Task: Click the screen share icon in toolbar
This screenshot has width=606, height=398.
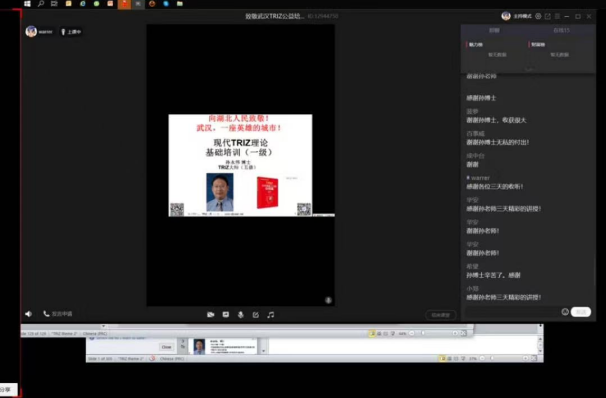Action: (x=226, y=315)
